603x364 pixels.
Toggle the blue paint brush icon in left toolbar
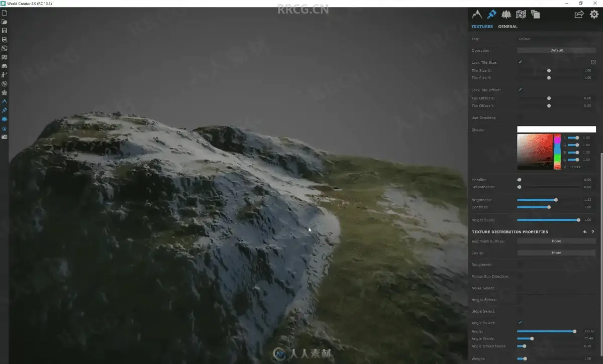click(4, 110)
